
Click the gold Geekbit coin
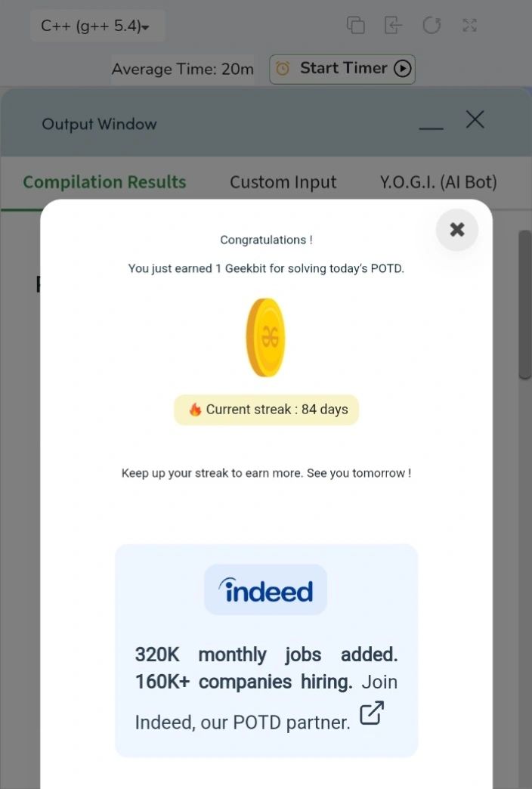click(266, 337)
